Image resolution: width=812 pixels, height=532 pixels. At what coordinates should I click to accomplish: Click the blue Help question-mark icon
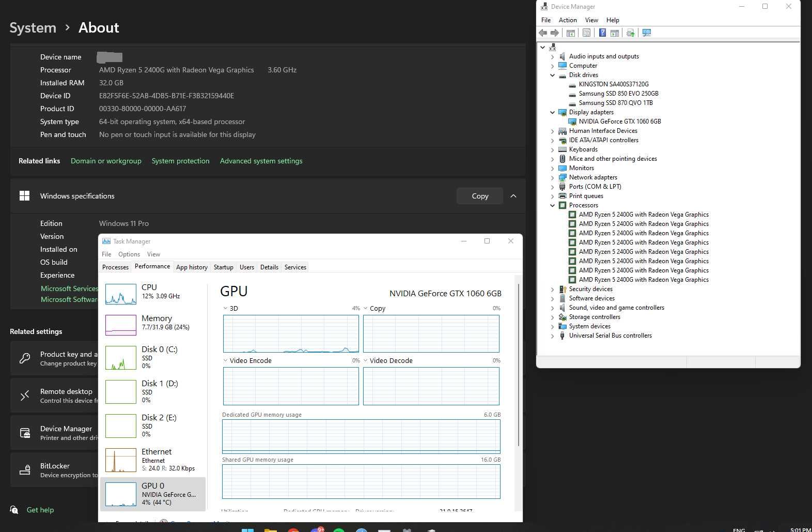(602, 33)
